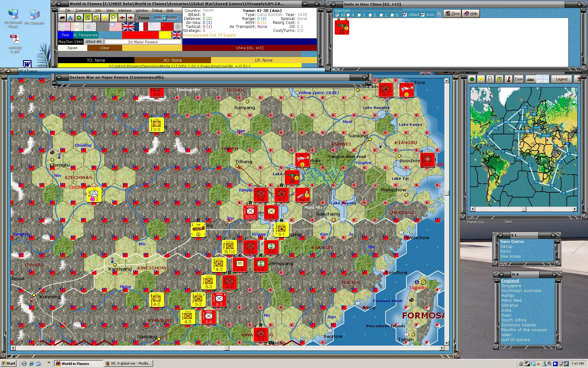This screenshot has width=588, height=368.
Task: Select the red 4-4 naval unit counter
Action: click(271, 247)
